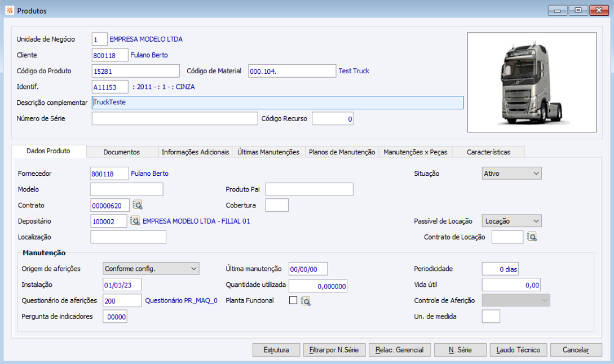The width and height of the screenshot is (614, 364).
Task: Click the Test Truck material name
Action: click(354, 71)
